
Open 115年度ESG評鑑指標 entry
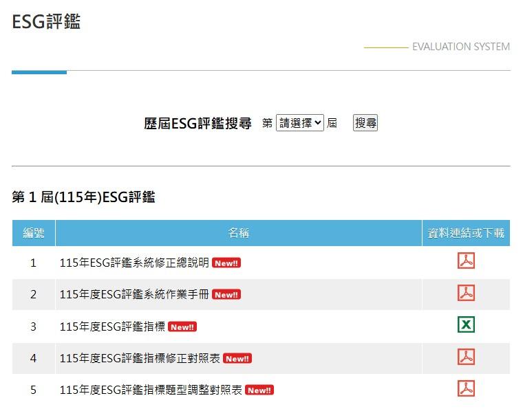coord(112,327)
